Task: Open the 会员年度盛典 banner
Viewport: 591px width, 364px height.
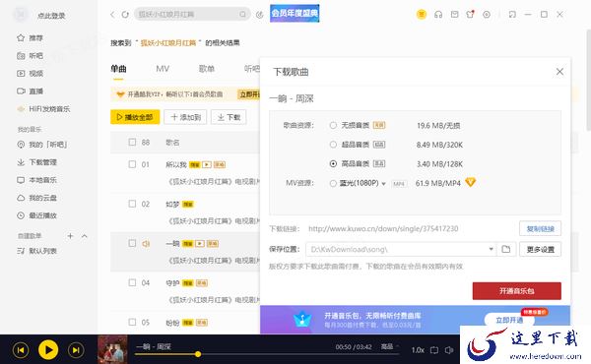Action: click(x=295, y=13)
